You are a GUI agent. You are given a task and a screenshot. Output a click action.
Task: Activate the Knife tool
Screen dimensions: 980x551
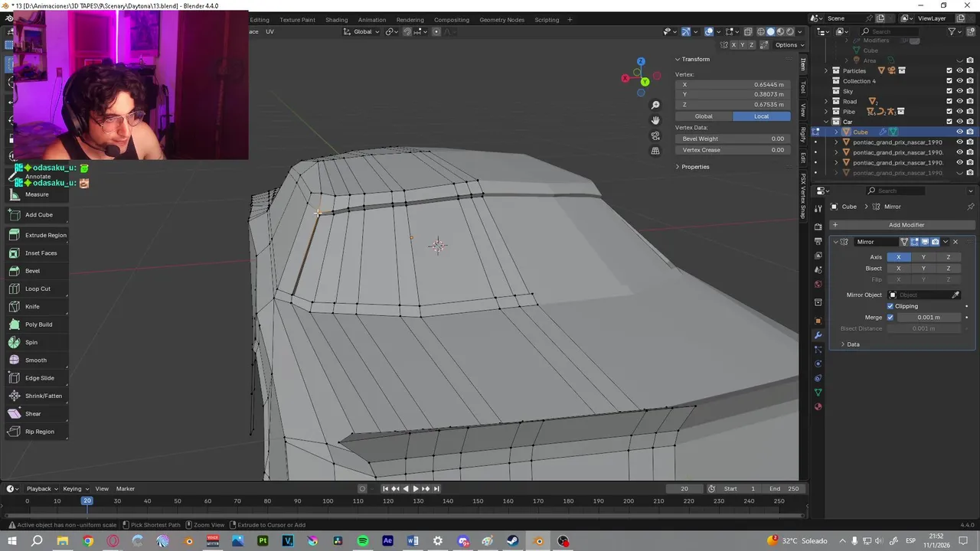click(x=32, y=306)
